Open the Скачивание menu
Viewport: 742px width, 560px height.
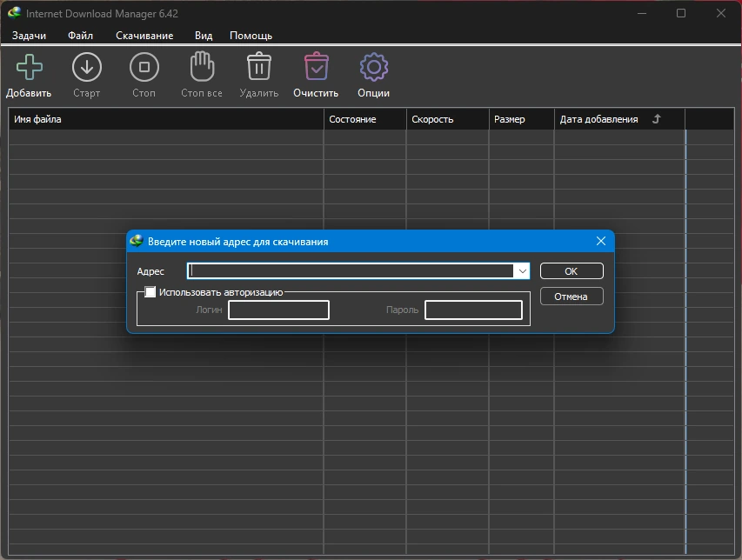point(144,36)
